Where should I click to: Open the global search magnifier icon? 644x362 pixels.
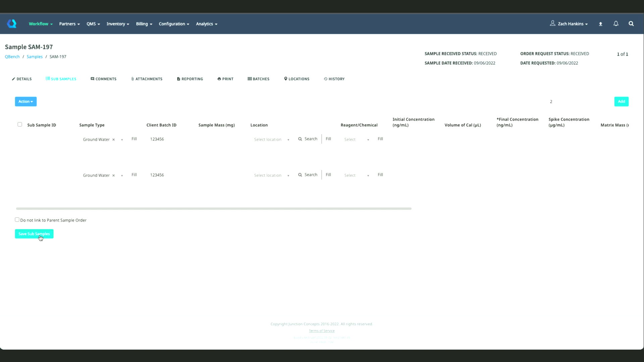pos(631,23)
